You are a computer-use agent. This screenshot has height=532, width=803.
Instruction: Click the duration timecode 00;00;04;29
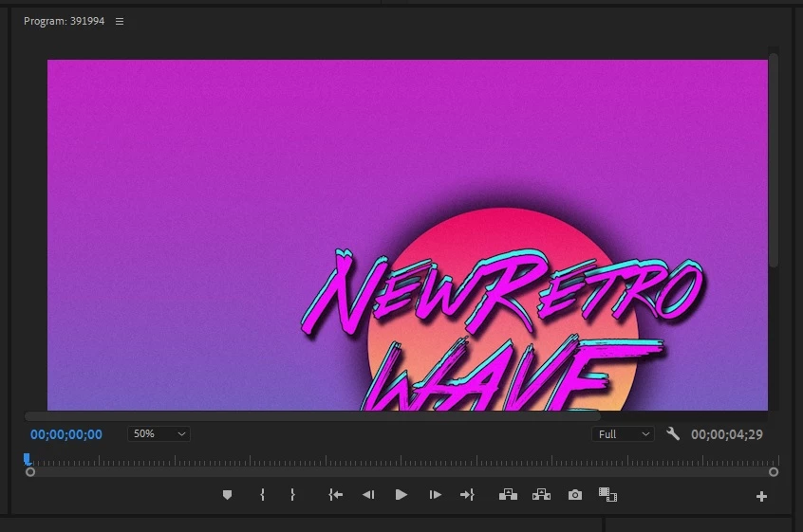(727, 434)
